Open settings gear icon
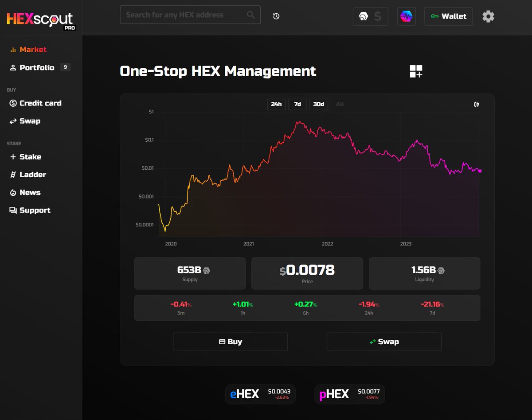This screenshot has height=420, width=532. tap(488, 16)
